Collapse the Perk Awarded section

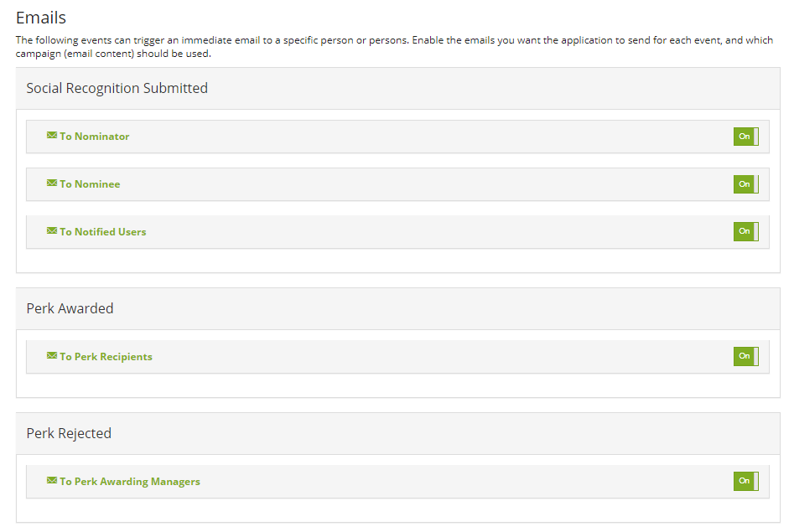point(70,307)
